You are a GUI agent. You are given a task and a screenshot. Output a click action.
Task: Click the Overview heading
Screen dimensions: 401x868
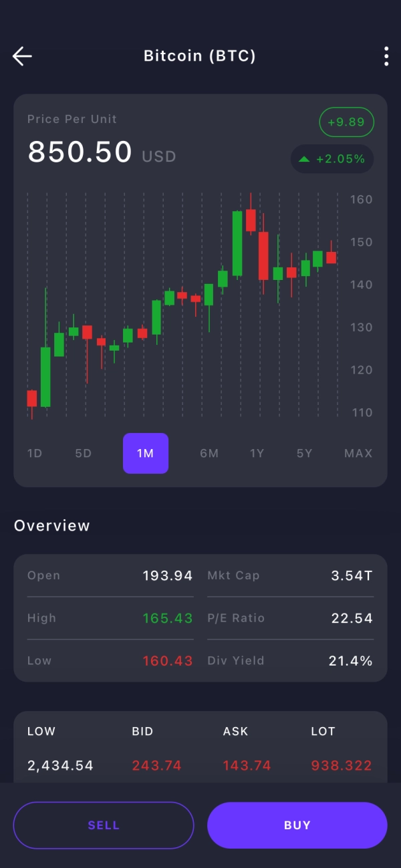[x=52, y=526]
